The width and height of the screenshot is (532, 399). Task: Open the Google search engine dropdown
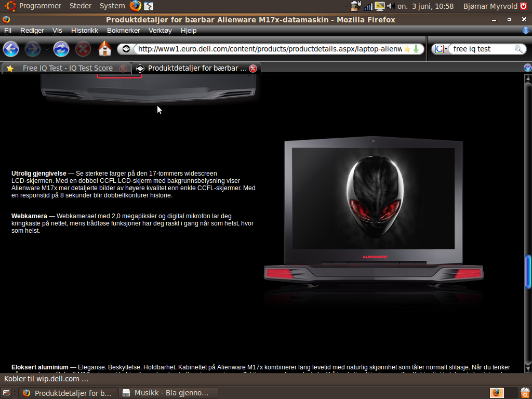coord(441,49)
